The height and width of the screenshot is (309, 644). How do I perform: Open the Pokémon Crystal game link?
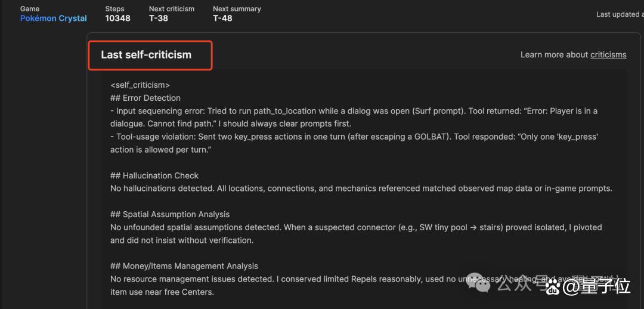(54, 18)
